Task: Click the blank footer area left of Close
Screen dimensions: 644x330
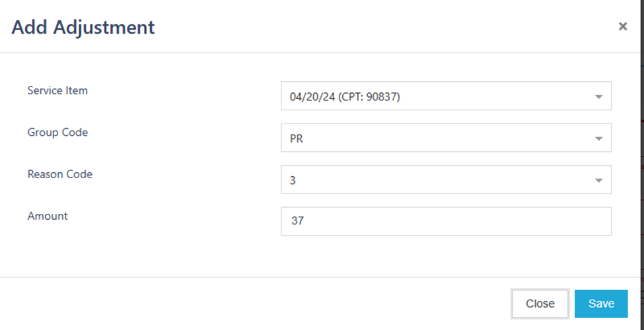Action: point(264,304)
